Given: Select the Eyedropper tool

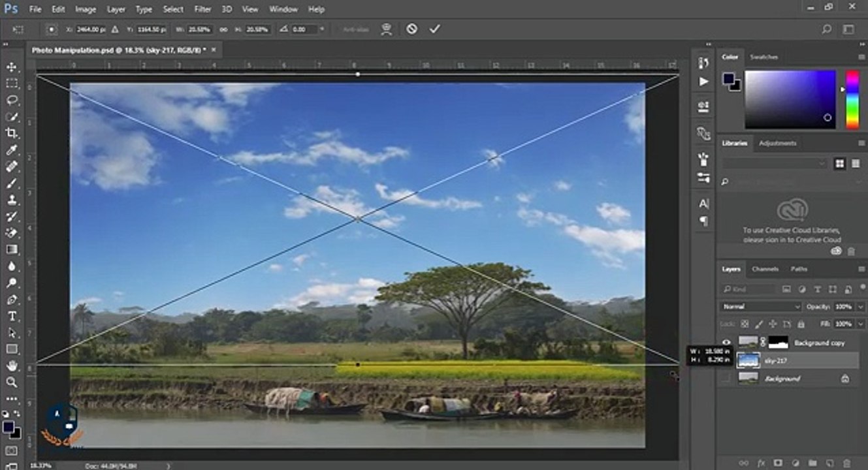Looking at the screenshot, I should (x=12, y=150).
